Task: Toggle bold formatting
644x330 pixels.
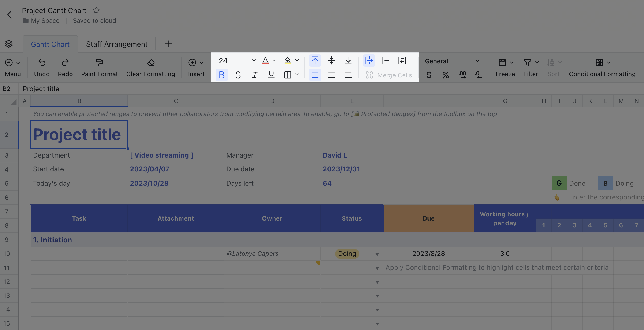Action: pyautogui.click(x=221, y=75)
